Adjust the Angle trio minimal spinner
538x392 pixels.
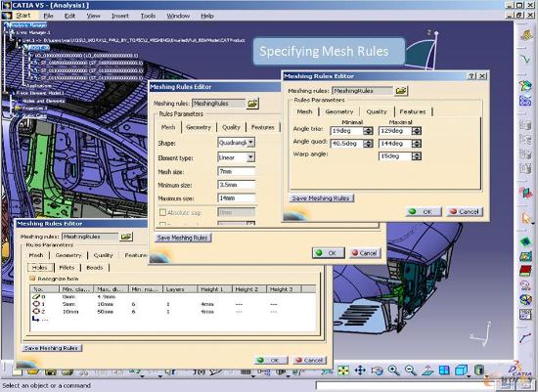[x=368, y=131]
